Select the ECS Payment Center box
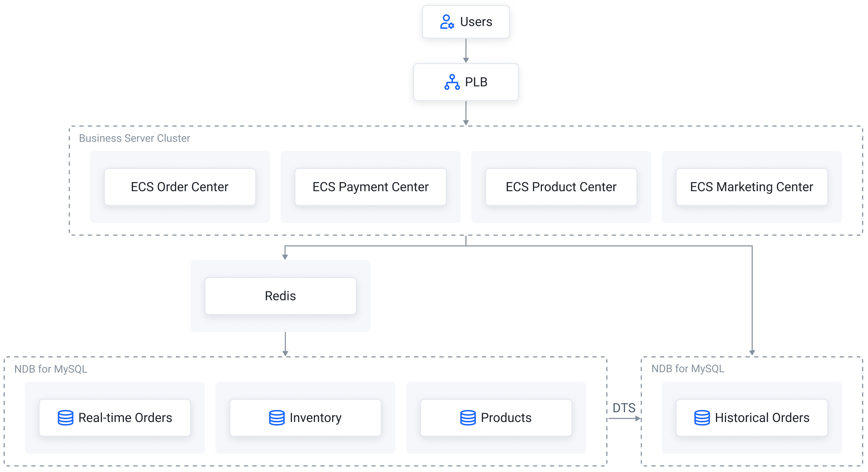 pyautogui.click(x=370, y=187)
